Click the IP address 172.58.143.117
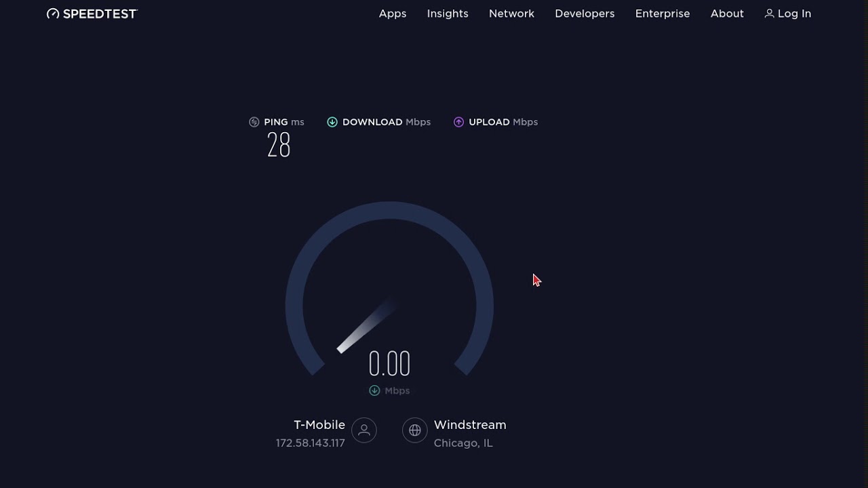The image size is (868, 488). [x=311, y=443]
